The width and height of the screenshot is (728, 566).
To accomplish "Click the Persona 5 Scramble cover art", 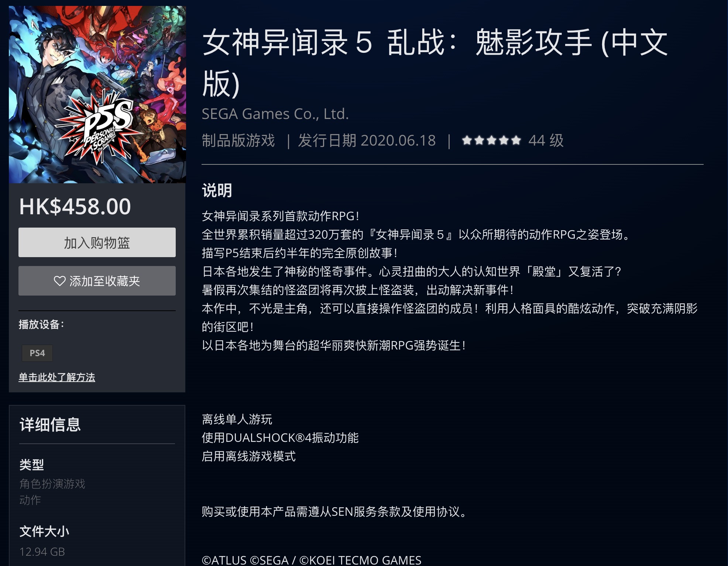I will coord(97,95).
